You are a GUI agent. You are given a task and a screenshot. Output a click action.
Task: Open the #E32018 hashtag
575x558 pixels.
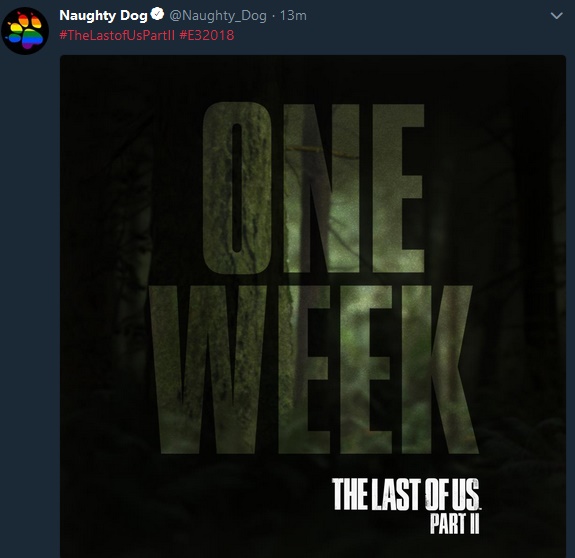[207, 35]
